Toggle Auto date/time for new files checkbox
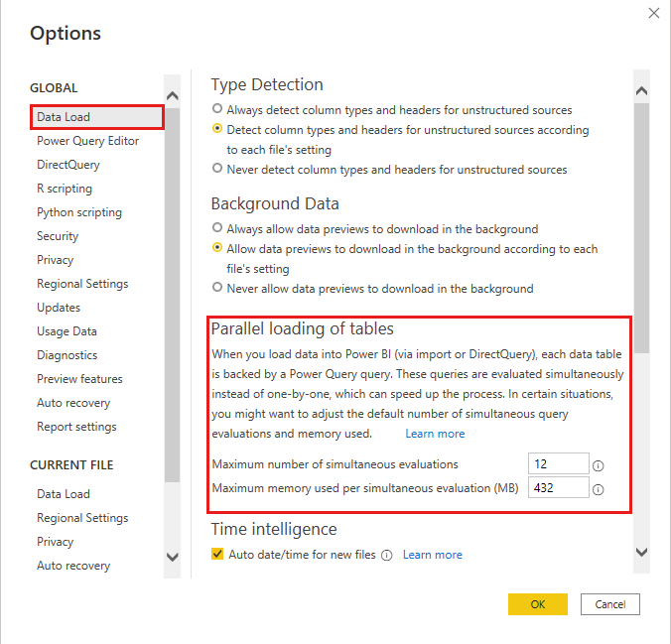The height and width of the screenshot is (644, 671). pos(218,555)
